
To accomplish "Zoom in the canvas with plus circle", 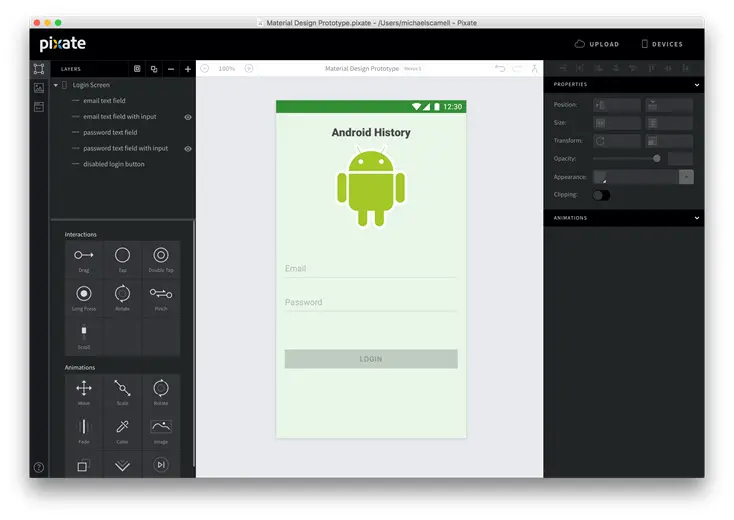I will click(x=249, y=68).
